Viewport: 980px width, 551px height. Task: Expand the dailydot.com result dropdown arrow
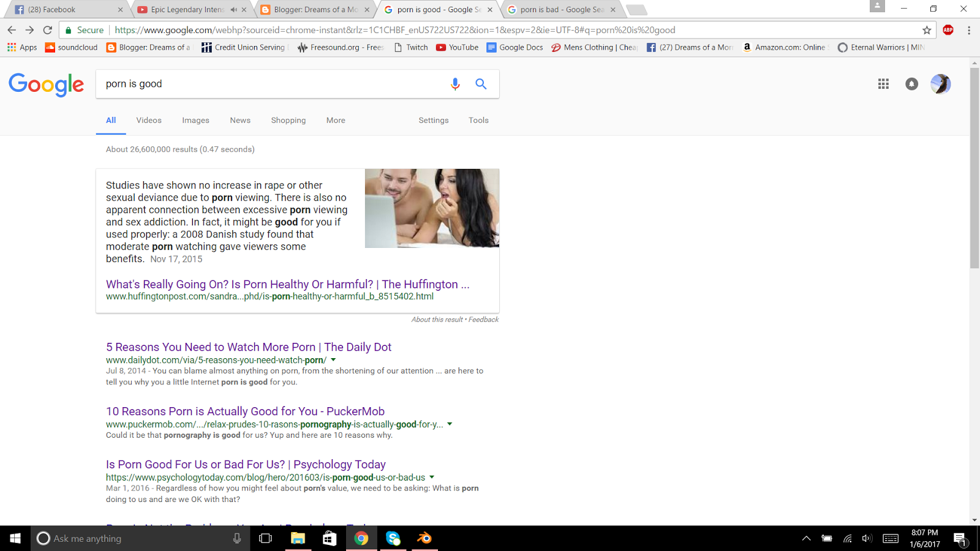333,360
